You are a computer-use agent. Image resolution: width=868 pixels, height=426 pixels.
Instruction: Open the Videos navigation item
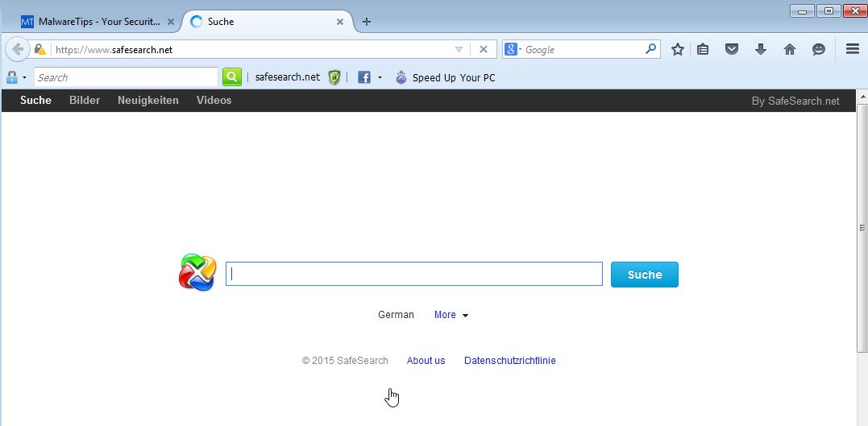click(x=214, y=100)
